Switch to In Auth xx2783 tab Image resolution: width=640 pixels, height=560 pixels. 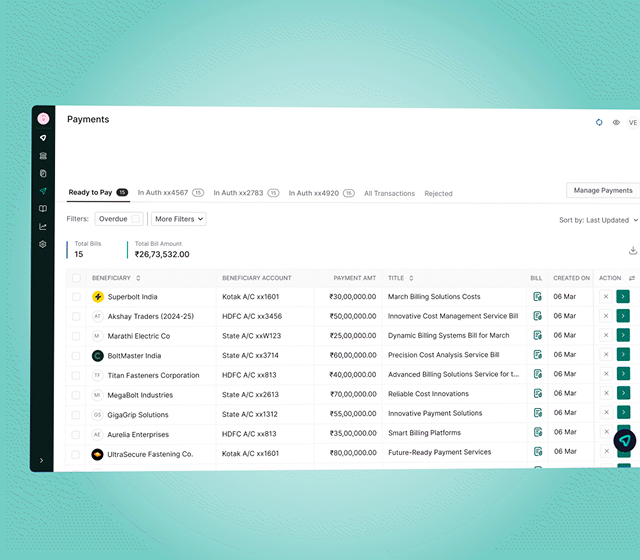click(246, 193)
